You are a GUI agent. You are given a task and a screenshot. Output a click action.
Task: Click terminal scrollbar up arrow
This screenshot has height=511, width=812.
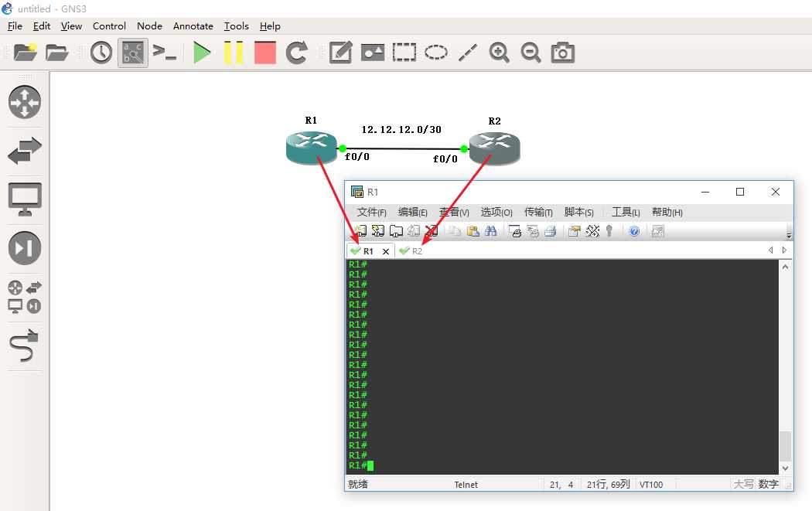(785, 267)
